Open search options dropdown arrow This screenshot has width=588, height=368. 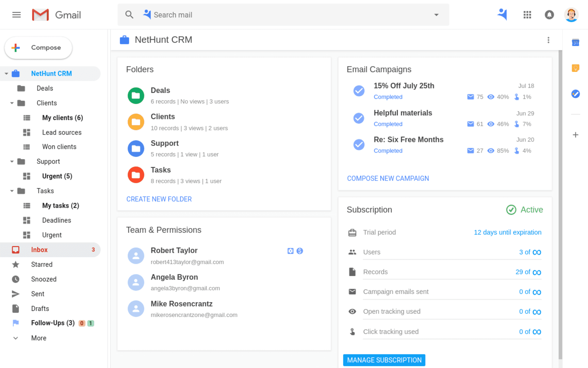click(x=436, y=15)
